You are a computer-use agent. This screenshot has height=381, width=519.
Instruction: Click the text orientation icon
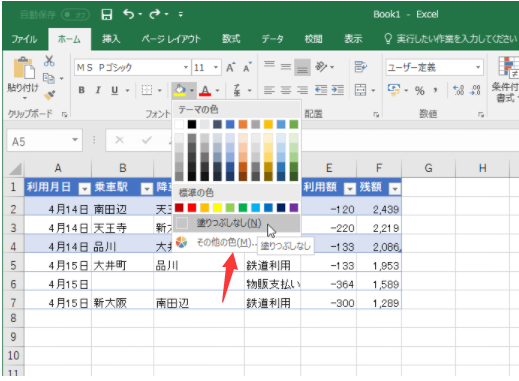click(x=321, y=67)
